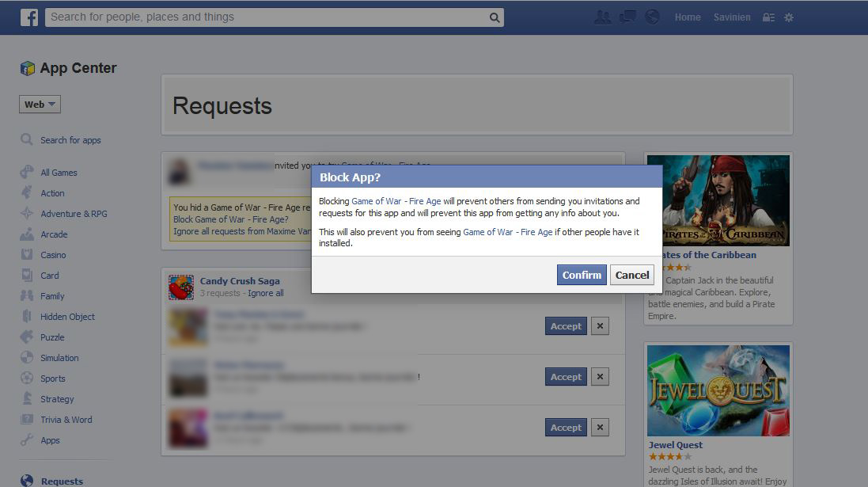868x487 pixels.
Task: Dismiss the third Candy Crush request
Action: click(600, 428)
